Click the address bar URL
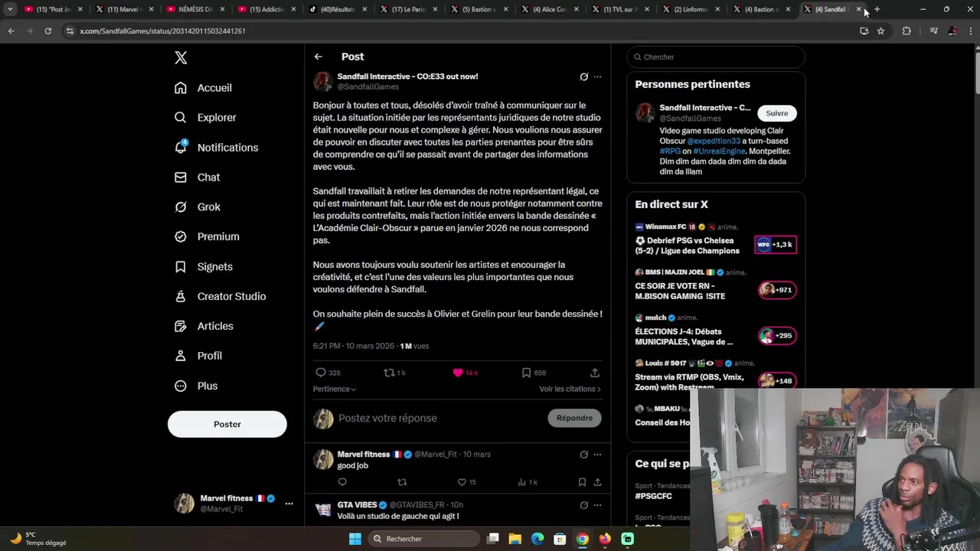 click(x=163, y=31)
